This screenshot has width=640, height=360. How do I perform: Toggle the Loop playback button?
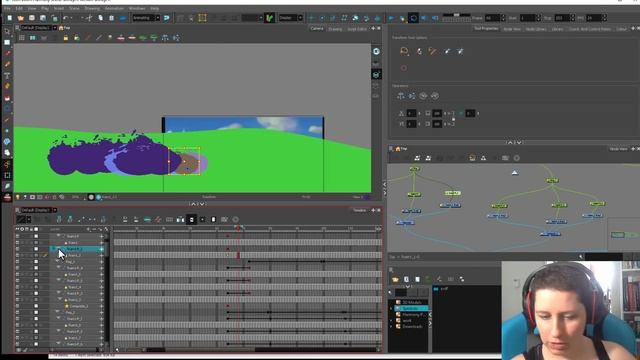tap(413, 18)
